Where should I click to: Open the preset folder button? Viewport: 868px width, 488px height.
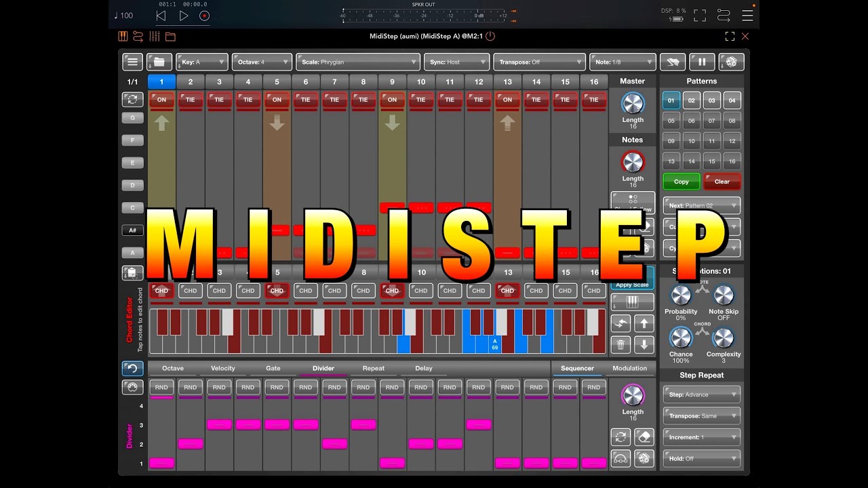[x=159, y=62]
